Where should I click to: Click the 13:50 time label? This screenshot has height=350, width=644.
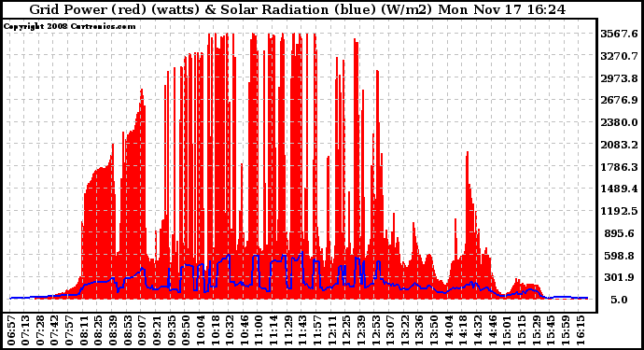[434, 329]
